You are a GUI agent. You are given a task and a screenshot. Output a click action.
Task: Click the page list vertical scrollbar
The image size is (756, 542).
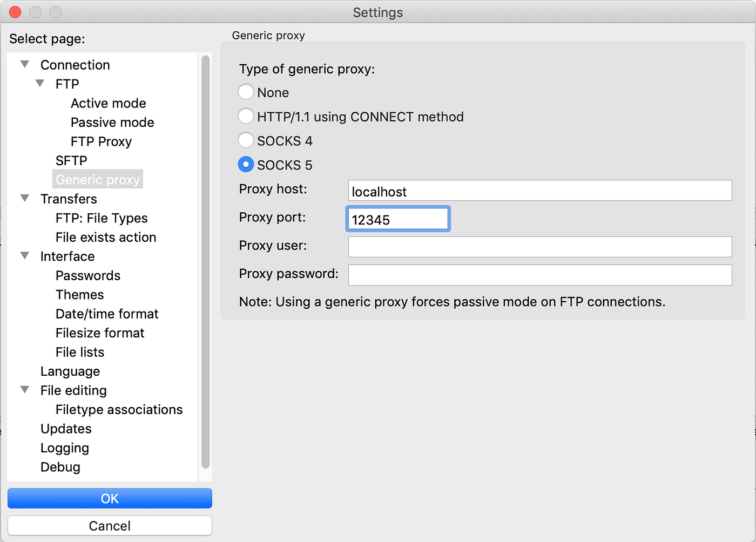(x=205, y=262)
